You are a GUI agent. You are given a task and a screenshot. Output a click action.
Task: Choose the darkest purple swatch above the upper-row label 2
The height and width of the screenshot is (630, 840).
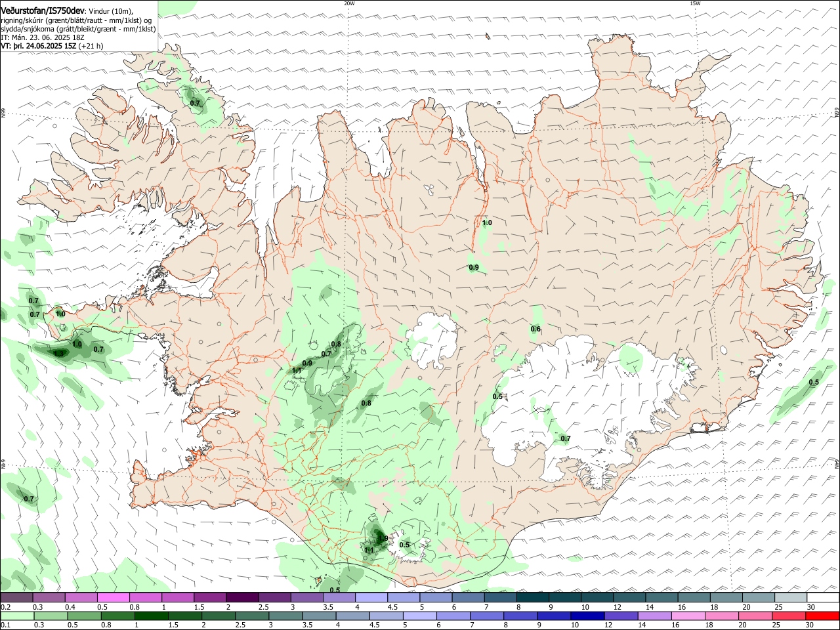click(x=242, y=598)
